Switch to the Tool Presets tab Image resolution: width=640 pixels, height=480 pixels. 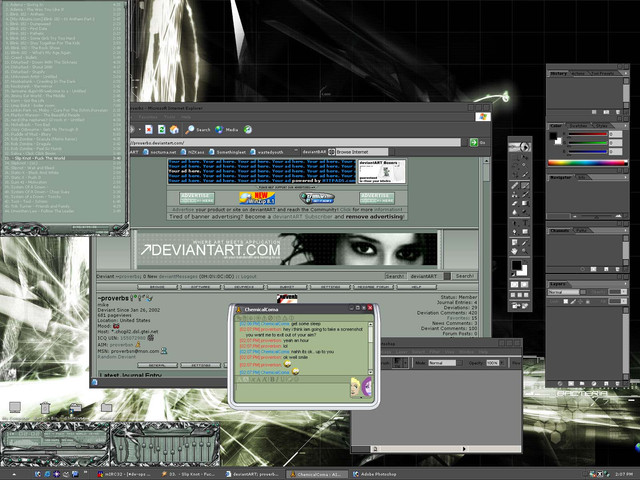tap(602, 73)
